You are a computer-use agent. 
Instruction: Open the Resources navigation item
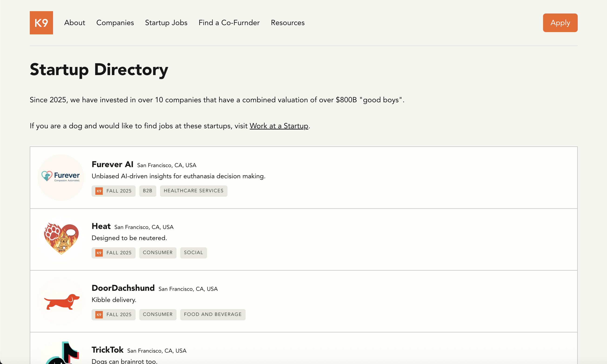287,23
